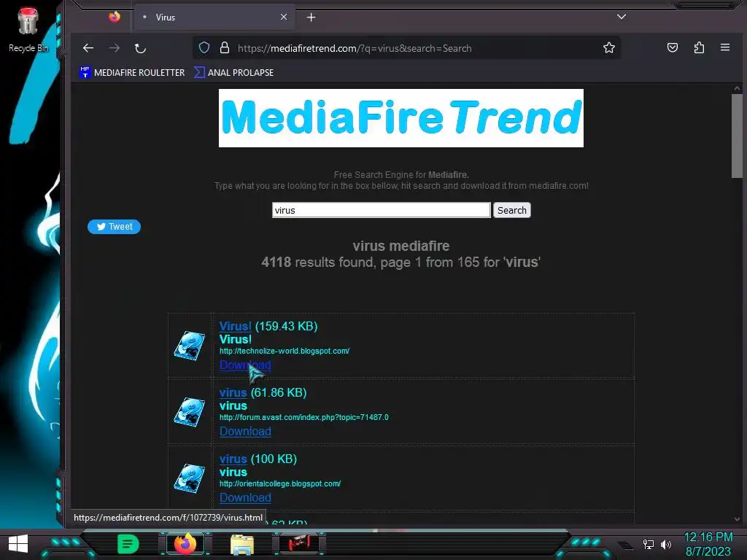Close the Virus tab

284,17
